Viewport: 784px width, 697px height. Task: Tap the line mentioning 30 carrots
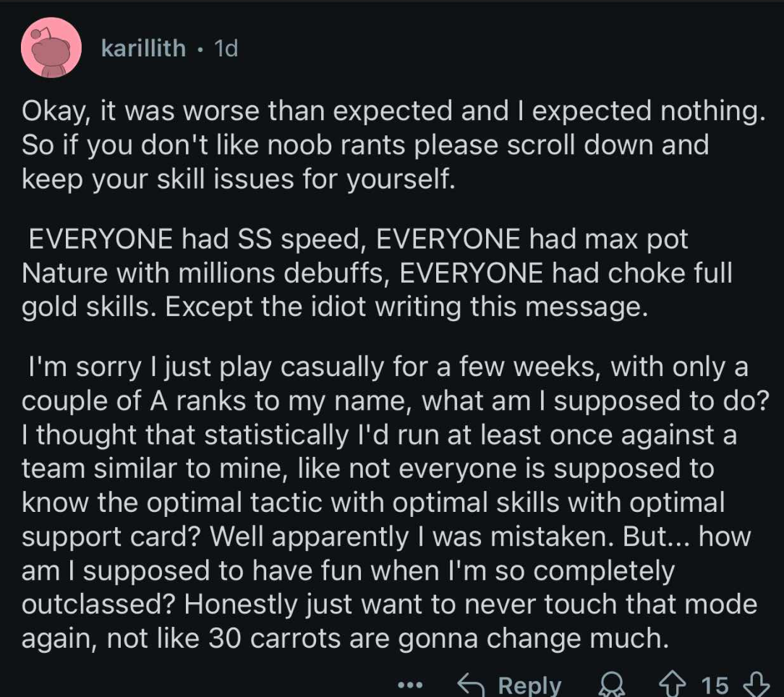[x=345, y=638]
